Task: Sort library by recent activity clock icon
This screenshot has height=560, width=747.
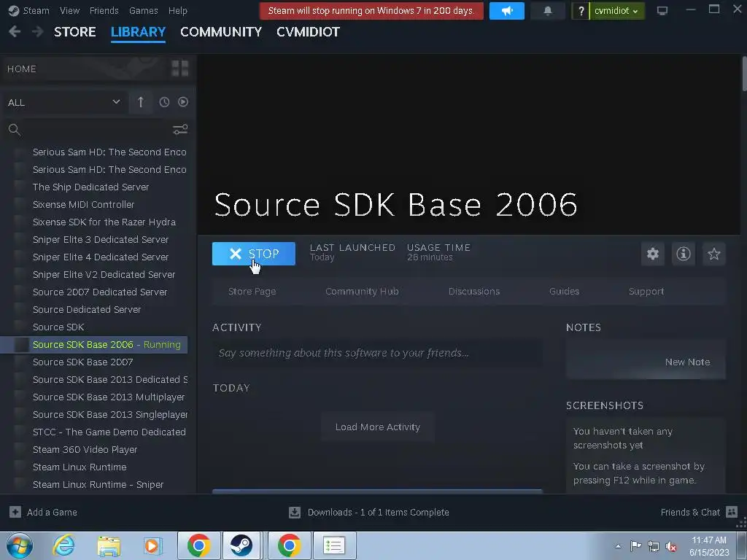Action: (164, 102)
